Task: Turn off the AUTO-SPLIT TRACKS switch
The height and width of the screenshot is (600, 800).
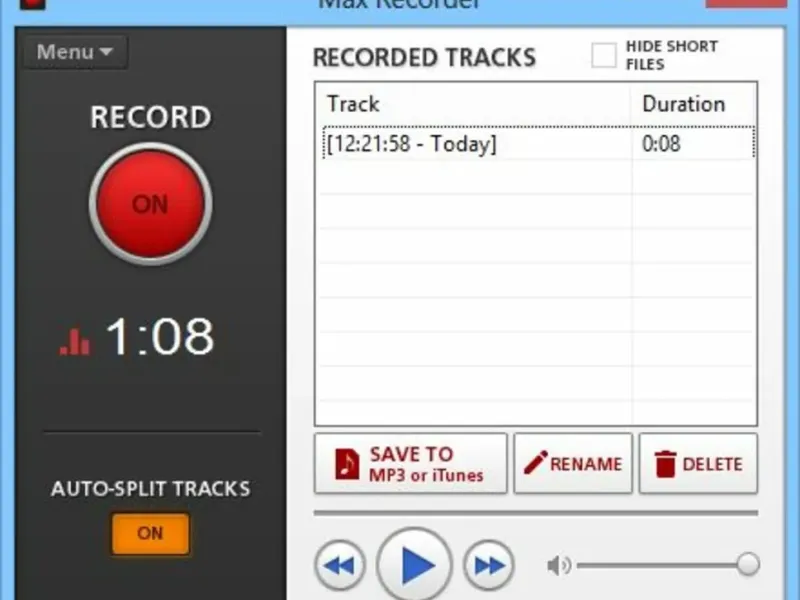Action: click(151, 534)
